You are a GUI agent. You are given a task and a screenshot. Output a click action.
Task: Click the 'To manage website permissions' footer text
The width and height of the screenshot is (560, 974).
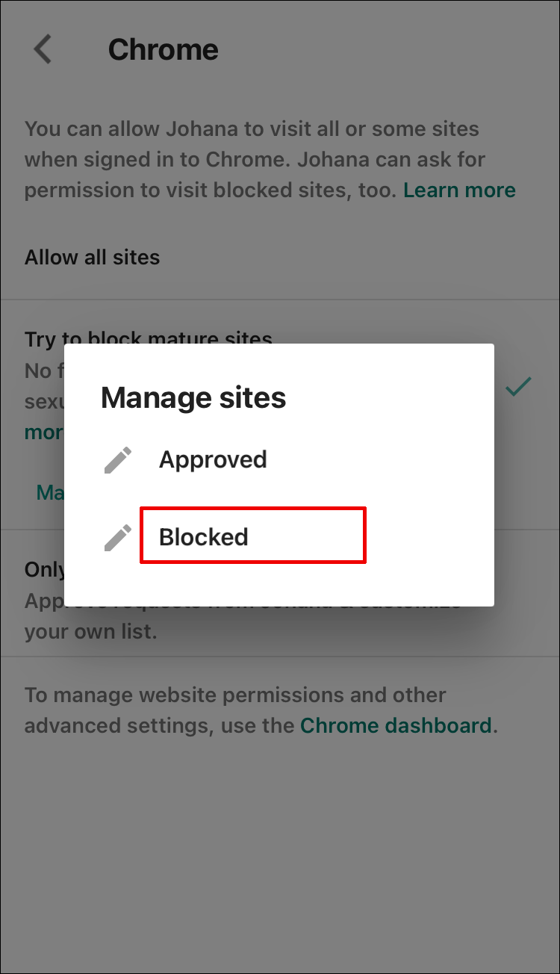[235, 695]
